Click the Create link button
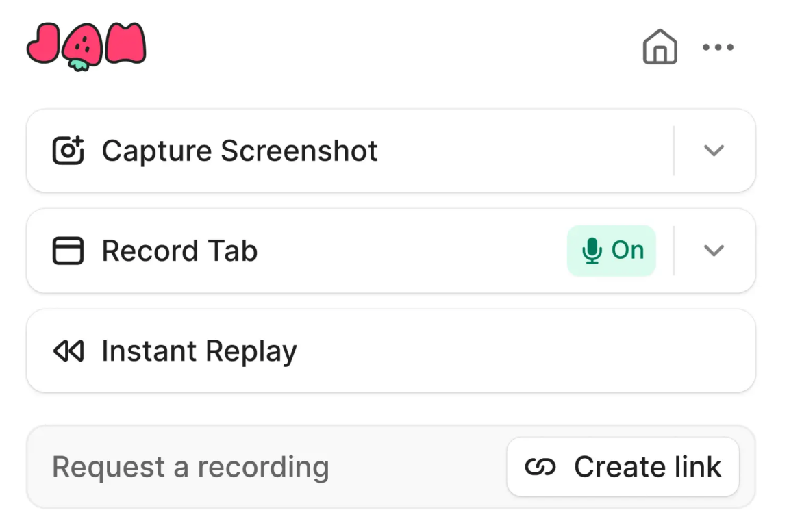Viewport: 789px width, 532px height. pyautogui.click(x=623, y=467)
